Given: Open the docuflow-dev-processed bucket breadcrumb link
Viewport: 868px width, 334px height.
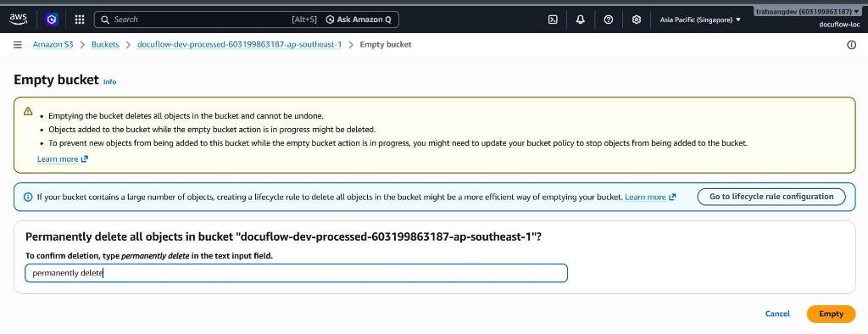Looking at the screenshot, I should [239, 44].
